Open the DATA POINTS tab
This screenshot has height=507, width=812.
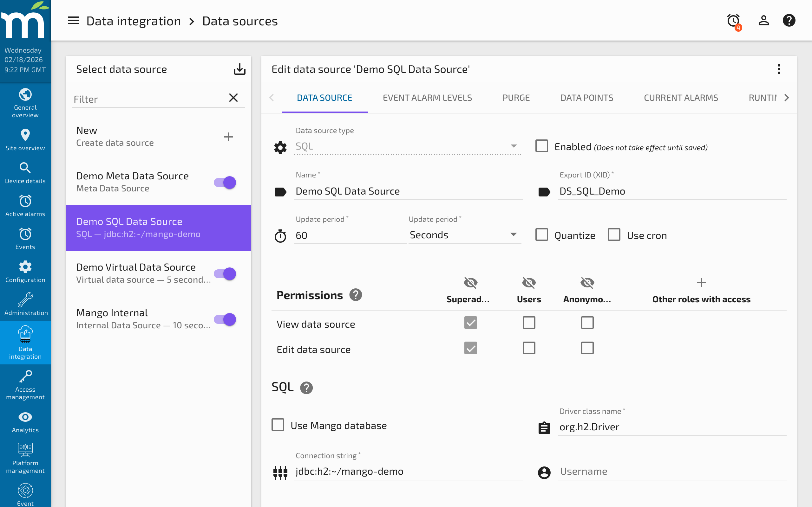click(587, 98)
